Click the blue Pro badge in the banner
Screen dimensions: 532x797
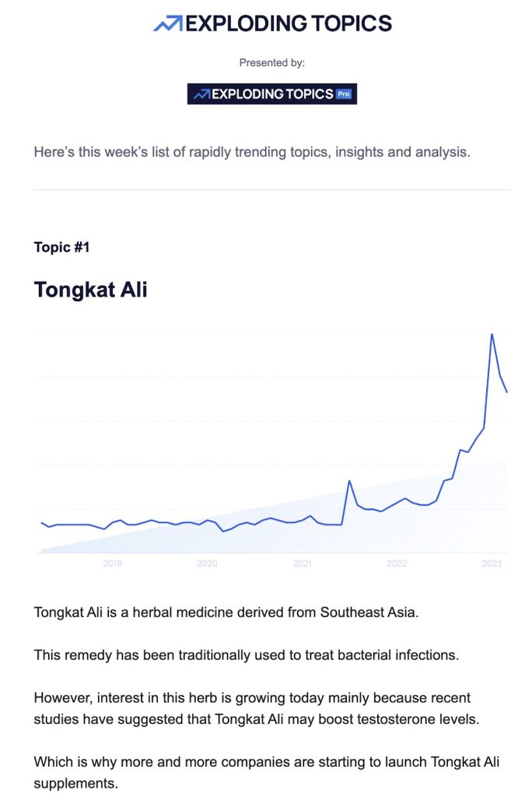(x=344, y=94)
